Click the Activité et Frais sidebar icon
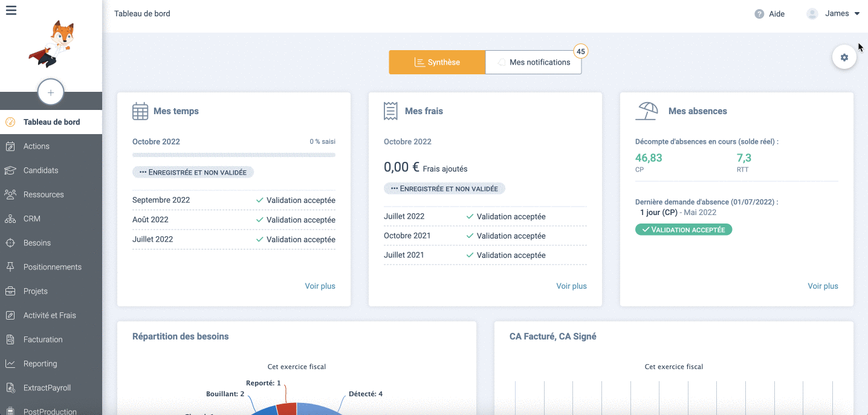This screenshot has width=868, height=415. (10, 315)
